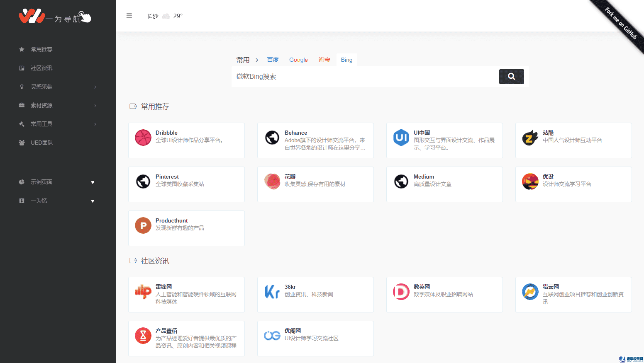Click the 花瓣 petal icon
This screenshot has width=644, height=363.
[x=272, y=181]
